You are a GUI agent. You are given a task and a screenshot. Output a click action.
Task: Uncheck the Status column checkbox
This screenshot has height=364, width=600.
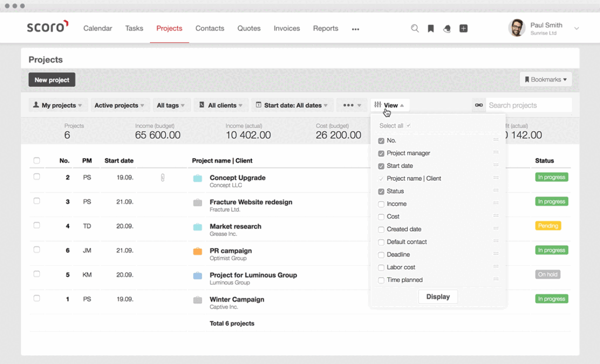pos(381,191)
